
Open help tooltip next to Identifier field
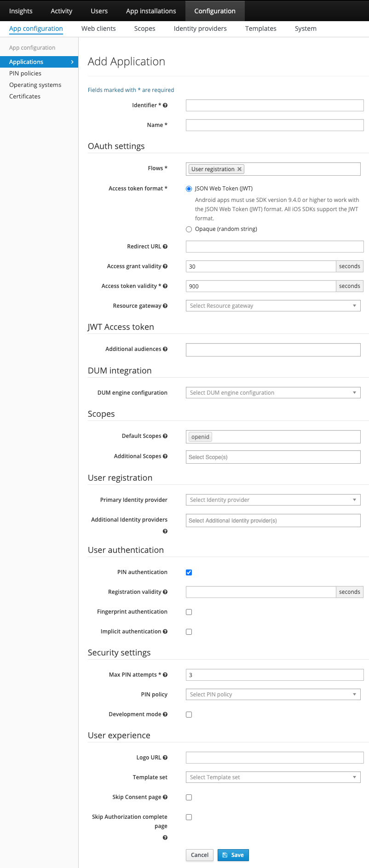[x=165, y=105]
